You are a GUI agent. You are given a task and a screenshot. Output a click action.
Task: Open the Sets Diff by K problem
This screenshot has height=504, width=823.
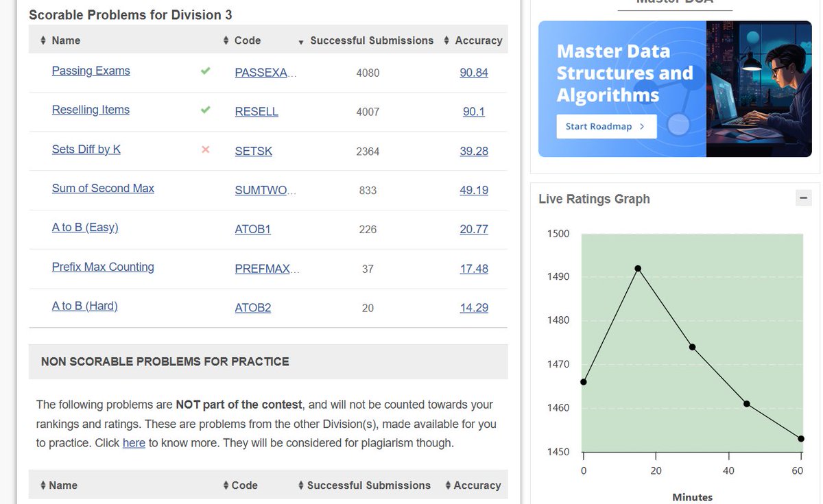point(86,149)
